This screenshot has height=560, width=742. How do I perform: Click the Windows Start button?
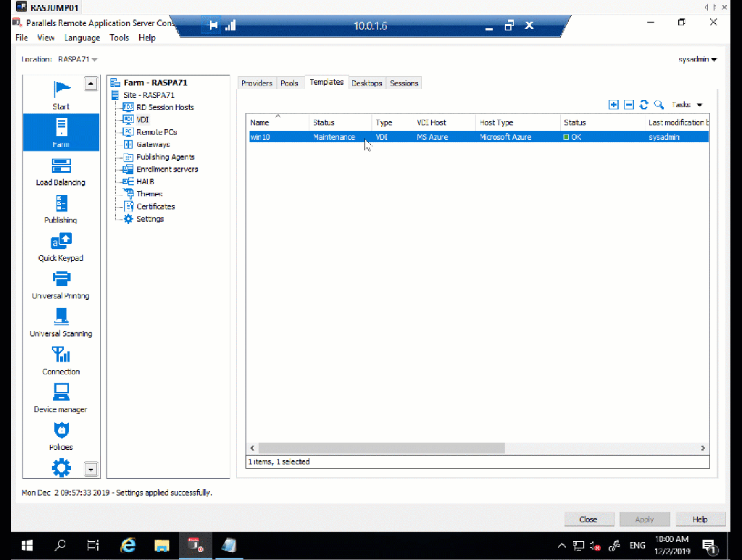pos(27,546)
